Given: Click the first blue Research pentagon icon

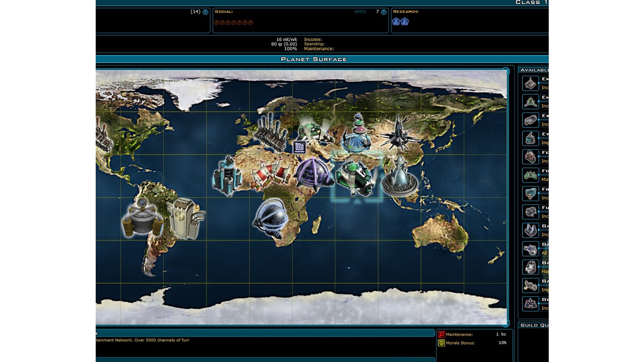Looking at the screenshot, I should point(396,21).
